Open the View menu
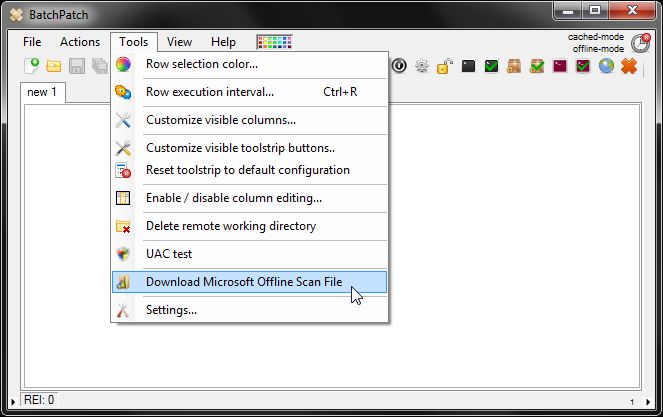 (x=179, y=42)
